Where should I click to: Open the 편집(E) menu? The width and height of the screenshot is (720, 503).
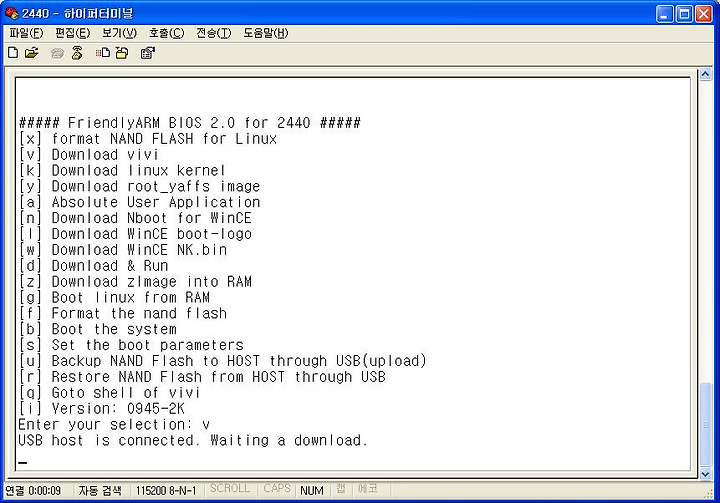pos(73,33)
